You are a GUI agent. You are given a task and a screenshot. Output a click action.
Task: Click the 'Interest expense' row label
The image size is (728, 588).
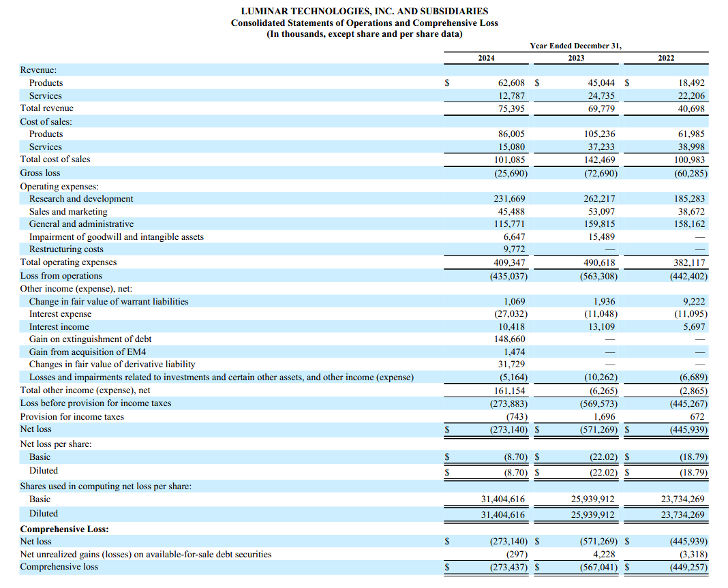click(61, 314)
